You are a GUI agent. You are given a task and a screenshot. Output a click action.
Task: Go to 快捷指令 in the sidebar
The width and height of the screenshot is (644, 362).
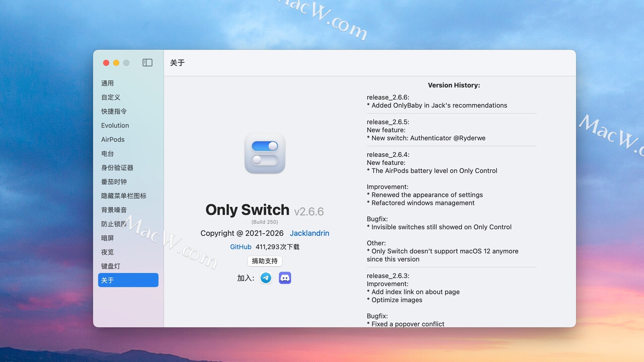point(114,111)
